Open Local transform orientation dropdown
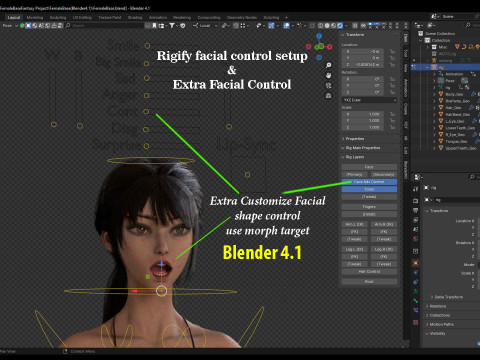This screenshot has width=480, height=360. click(x=205, y=25)
